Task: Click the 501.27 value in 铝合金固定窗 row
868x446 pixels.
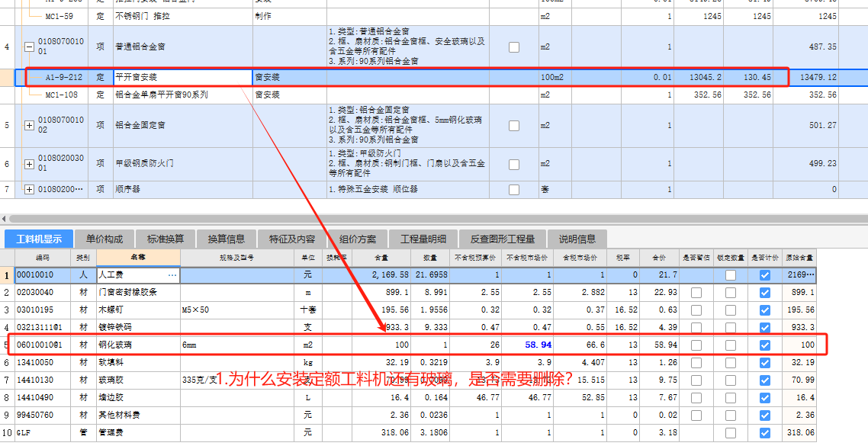Action: tap(822, 126)
